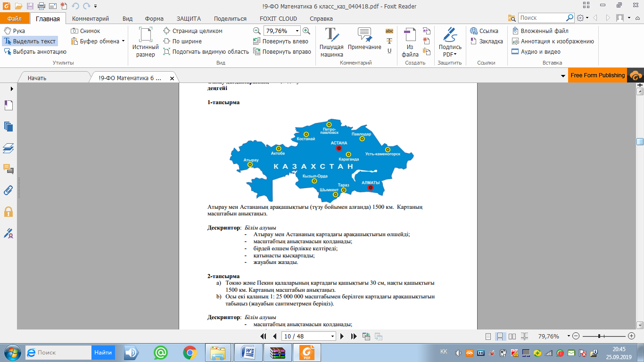This screenshot has width=644, height=362.
Task: Select the Пишущая машинка typewriter tool
Action: 332,42
